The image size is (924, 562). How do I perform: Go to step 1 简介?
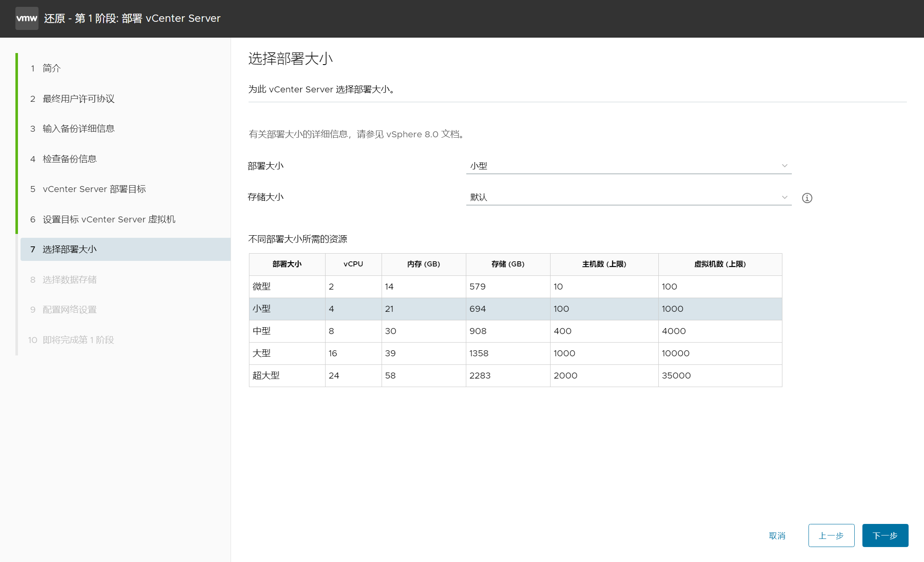pos(52,68)
